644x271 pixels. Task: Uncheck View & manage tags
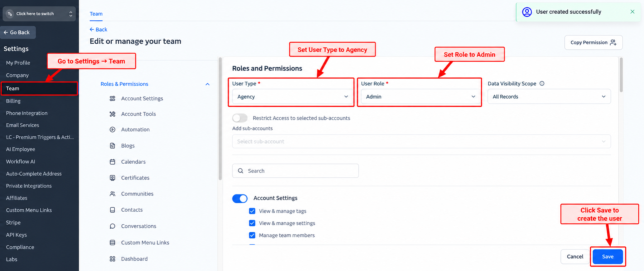252,211
